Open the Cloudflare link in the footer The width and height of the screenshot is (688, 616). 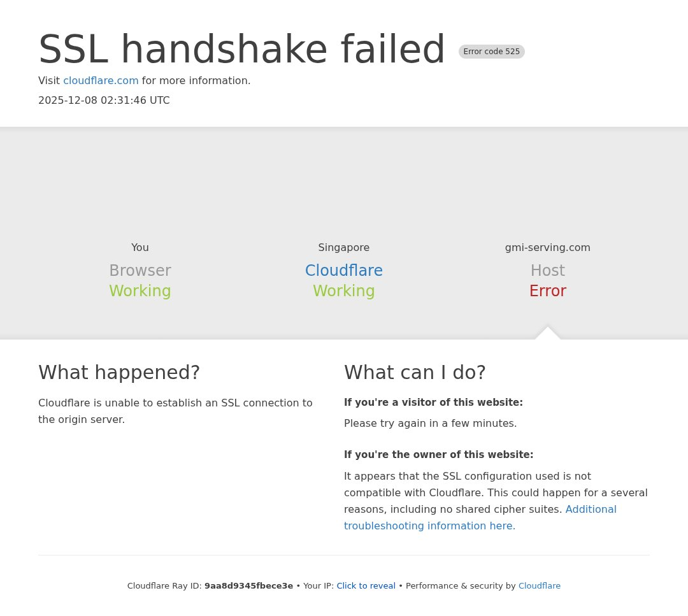pyautogui.click(x=539, y=586)
